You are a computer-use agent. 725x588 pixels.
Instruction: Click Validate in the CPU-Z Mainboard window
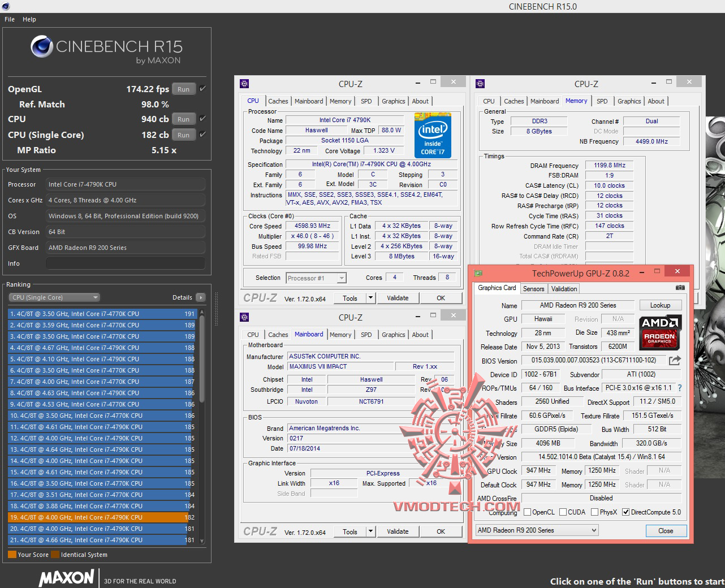click(398, 531)
